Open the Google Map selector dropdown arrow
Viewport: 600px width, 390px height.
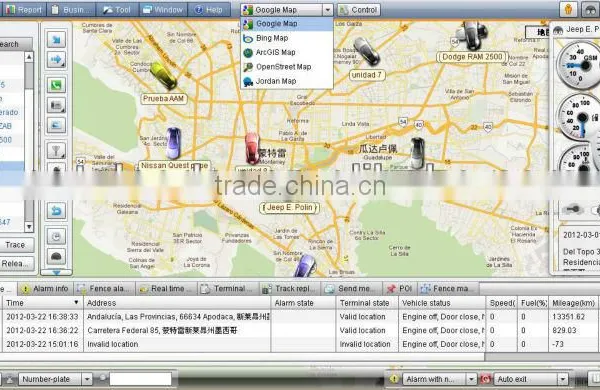[x=328, y=10]
